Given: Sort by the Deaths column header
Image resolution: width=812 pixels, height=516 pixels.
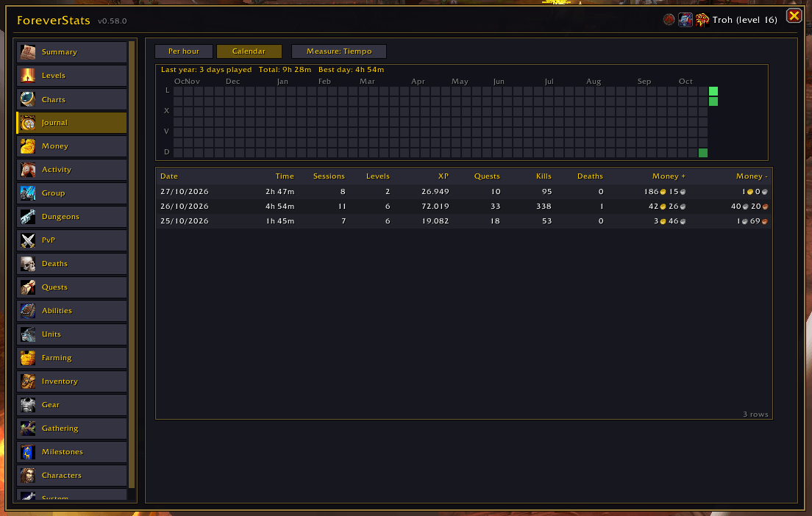Looking at the screenshot, I should [591, 176].
